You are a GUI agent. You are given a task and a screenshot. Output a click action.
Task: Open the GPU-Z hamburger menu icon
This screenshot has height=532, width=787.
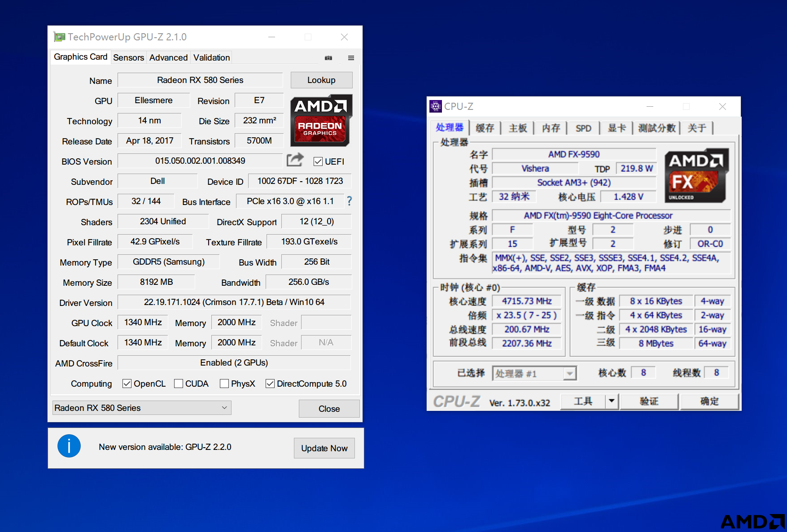click(351, 58)
